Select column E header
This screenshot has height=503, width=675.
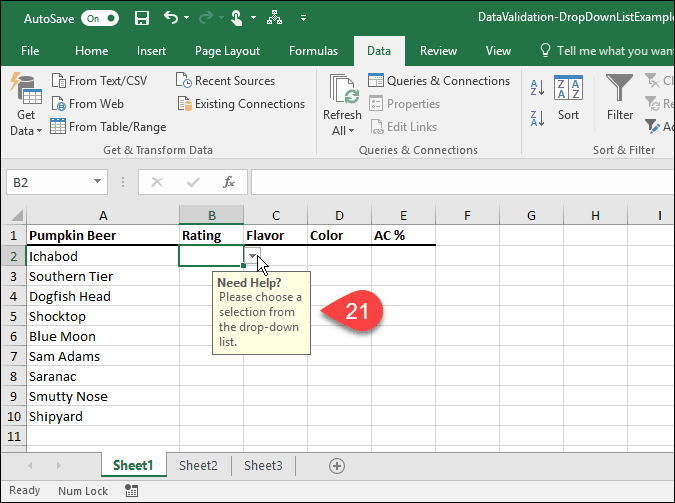click(403, 215)
